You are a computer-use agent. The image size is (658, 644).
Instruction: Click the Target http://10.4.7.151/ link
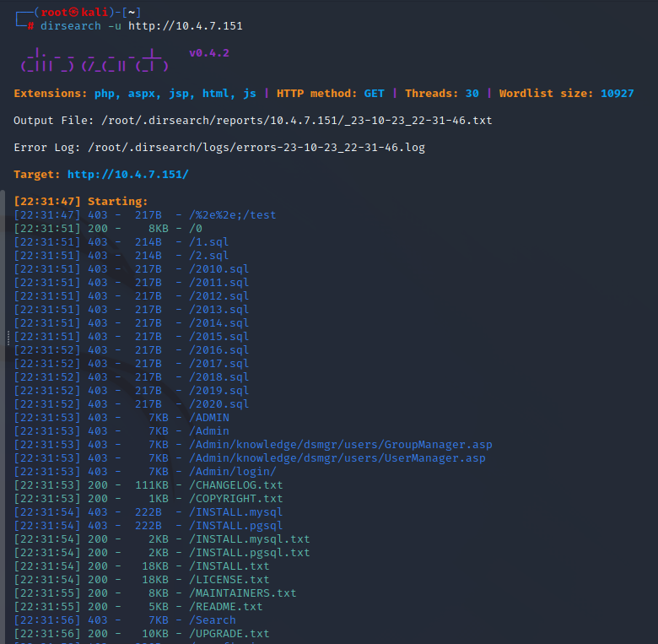(128, 174)
